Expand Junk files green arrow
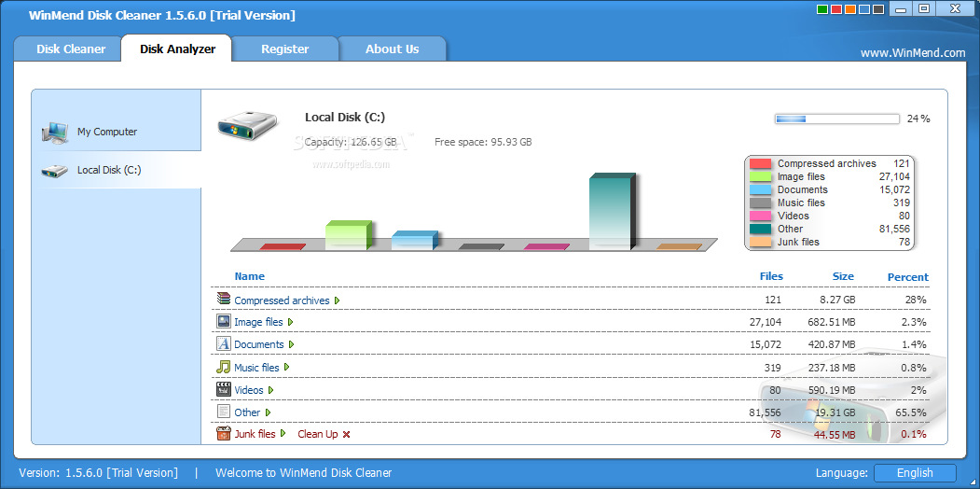Image resolution: width=980 pixels, height=489 pixels. point(283,433)
